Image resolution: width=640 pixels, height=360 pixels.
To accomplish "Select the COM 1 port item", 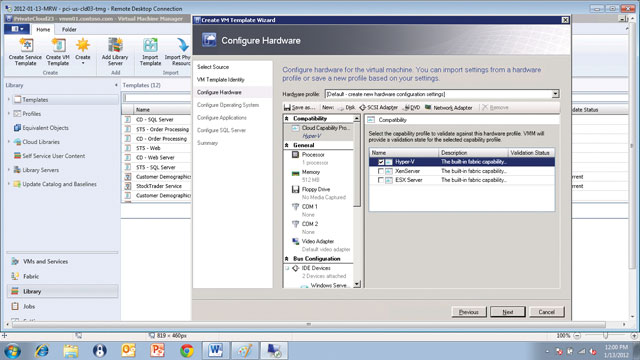I will (x=305, y=207).
